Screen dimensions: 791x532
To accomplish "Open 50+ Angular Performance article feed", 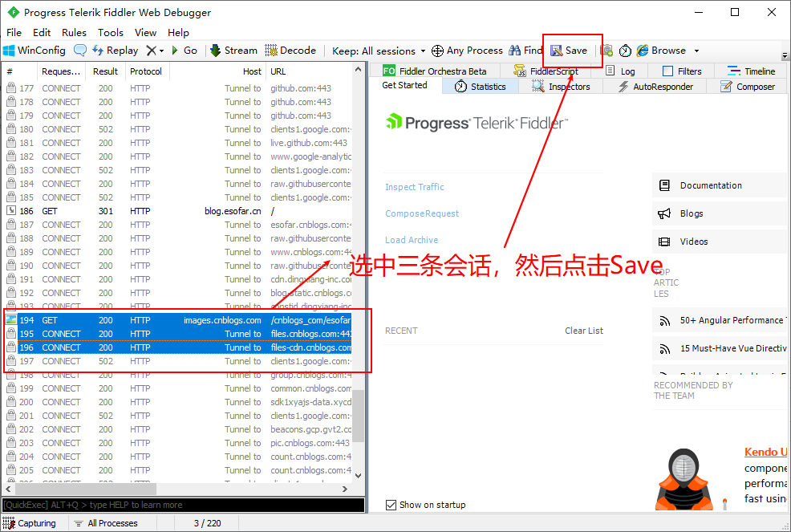I will (721, 320).
